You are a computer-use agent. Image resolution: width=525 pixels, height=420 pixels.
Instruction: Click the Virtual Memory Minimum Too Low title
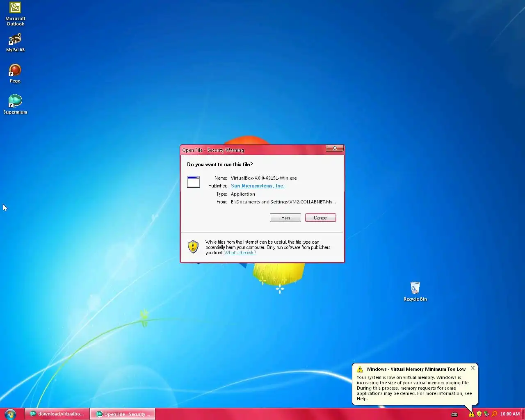pos(416,369)
